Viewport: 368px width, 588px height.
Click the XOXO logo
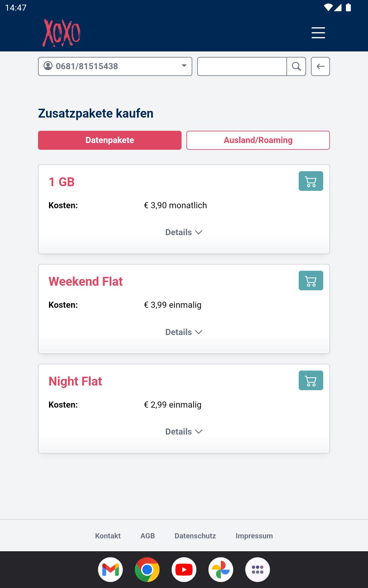pyautogui.click(x=61, y=33)
